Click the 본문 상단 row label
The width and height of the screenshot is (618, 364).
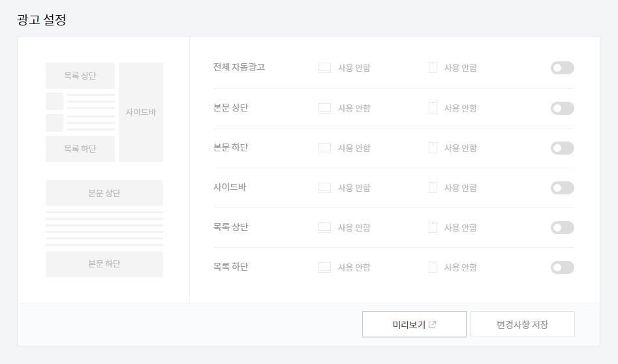(x=230, y=108)
